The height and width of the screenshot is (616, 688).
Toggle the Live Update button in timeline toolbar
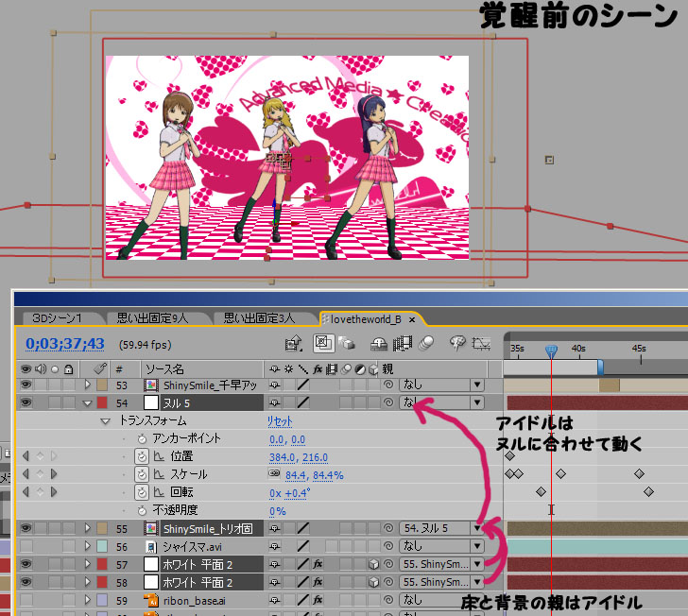click(323, 343)
